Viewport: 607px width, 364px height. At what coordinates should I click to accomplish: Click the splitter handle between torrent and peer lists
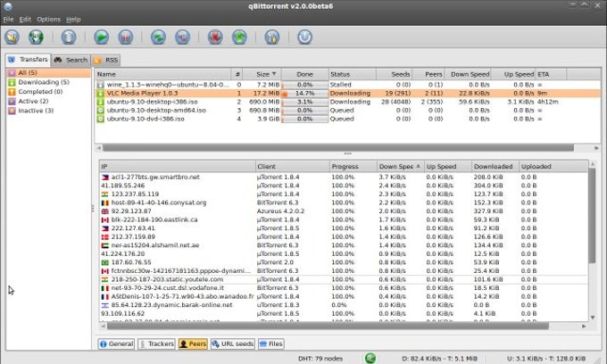pos(347,153)
